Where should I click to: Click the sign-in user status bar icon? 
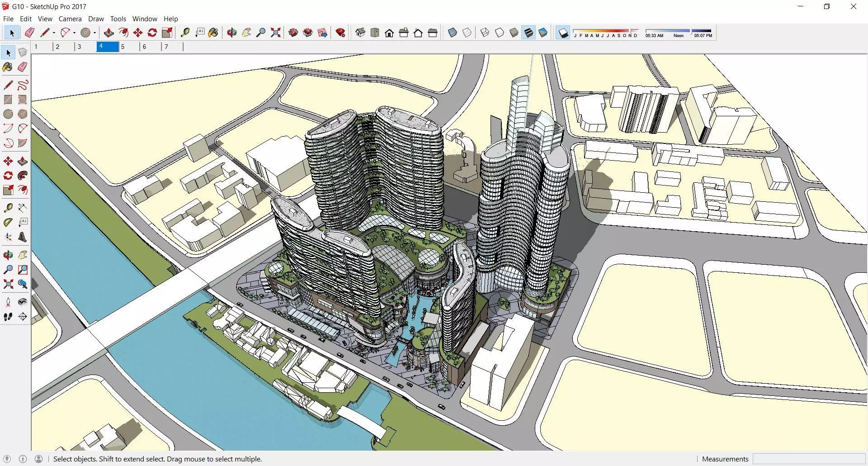click(x=39, y=459)
